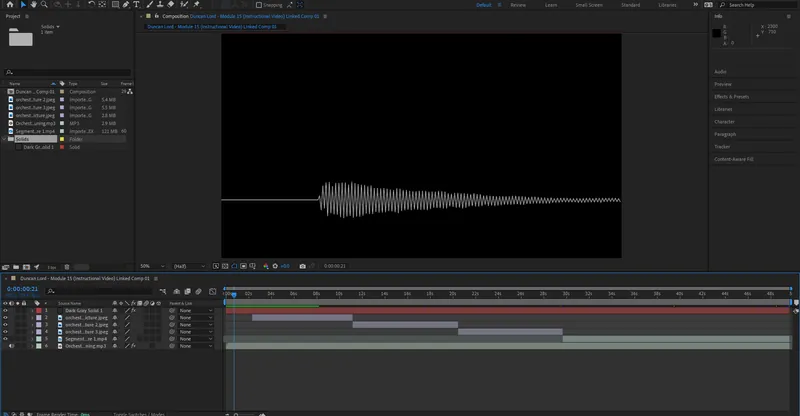
Task: Create a new folder in Project panel
Action: (16, 267)
